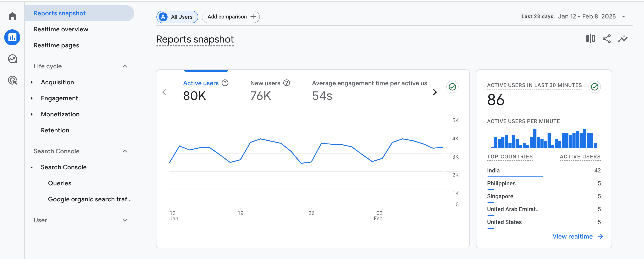This screenshot has width=644, height=259.
Task: Select the All Users comparison chip
Action: coord(177,17)
